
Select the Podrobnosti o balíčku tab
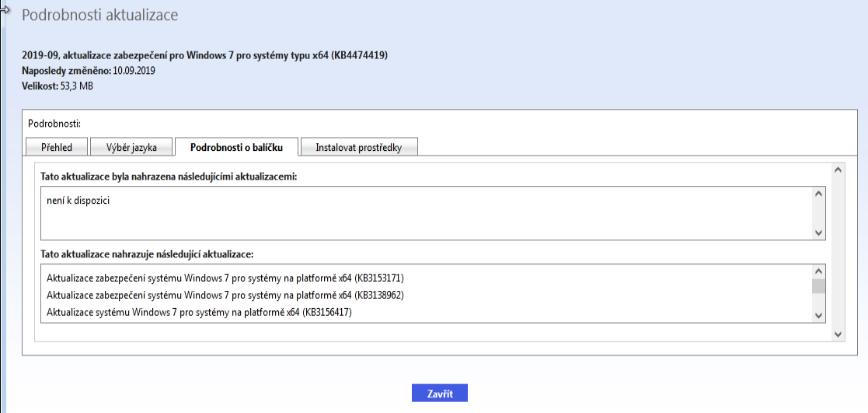[236, 148]
